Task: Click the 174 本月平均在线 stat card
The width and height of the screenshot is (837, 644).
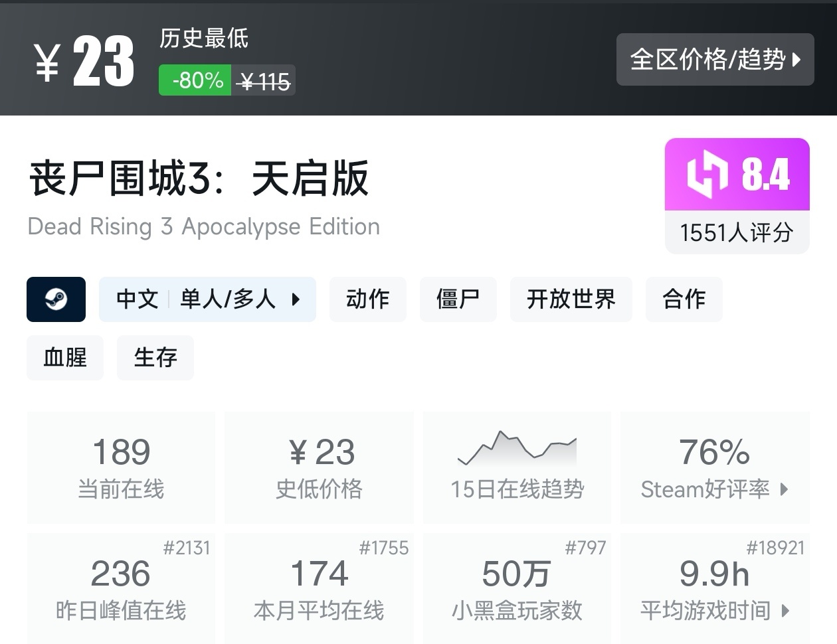Action: coord(320,588)
